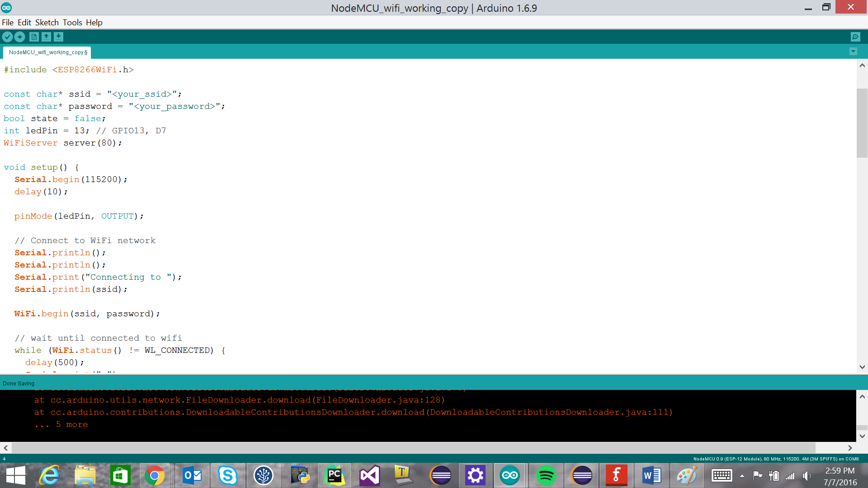Open the PyCharm taskbar icon

335,475
